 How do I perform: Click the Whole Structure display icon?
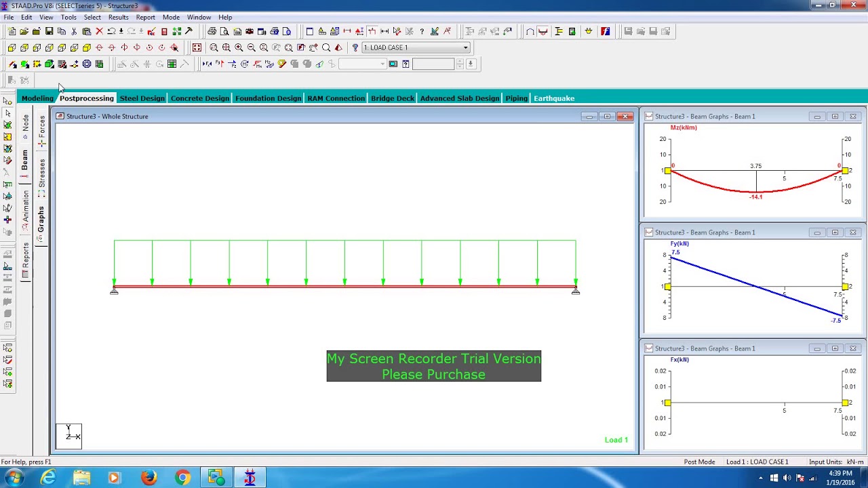tap(197, 47)
